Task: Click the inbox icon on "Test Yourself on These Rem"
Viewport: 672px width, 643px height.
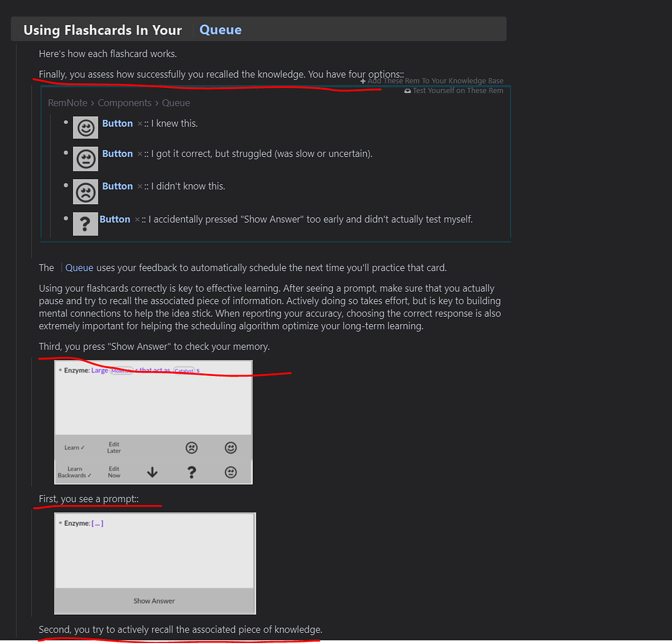Action: 409,91
